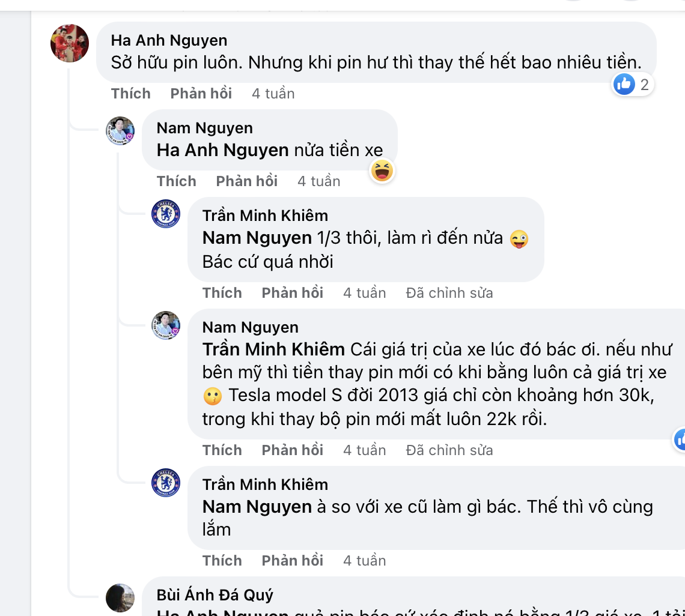Screen dimensions: 685x616
Task: Click the timestamp on the edited Nam Nguyen comment
Action: [364, 450]
